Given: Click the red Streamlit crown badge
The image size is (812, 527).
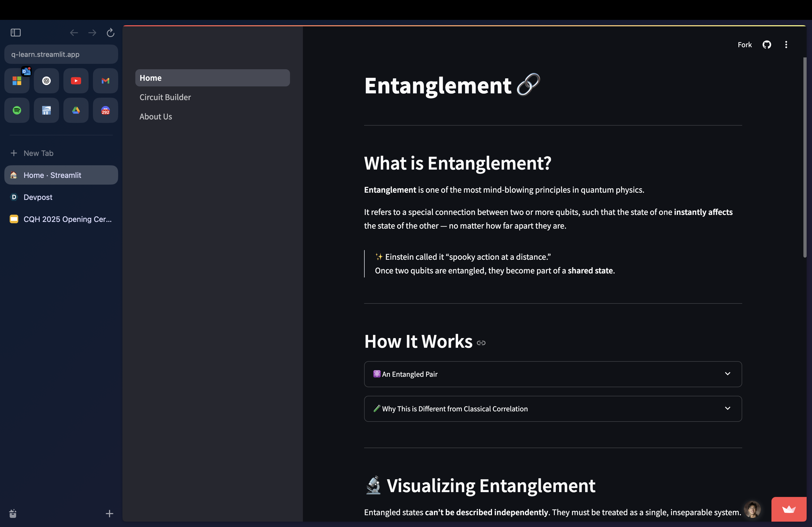Looking at the screenshot, I should [x=788, y=509].
